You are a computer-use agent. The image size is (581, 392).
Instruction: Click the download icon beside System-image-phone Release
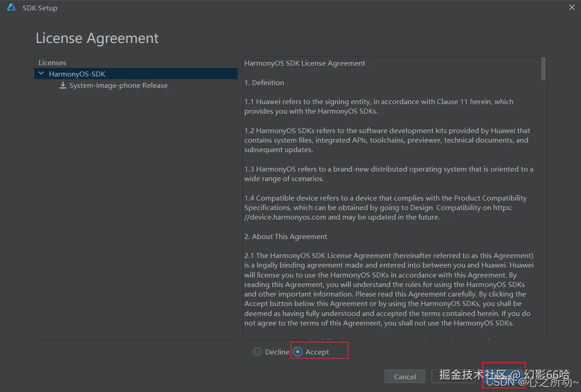pyautogui.click(x=63, y=85)
